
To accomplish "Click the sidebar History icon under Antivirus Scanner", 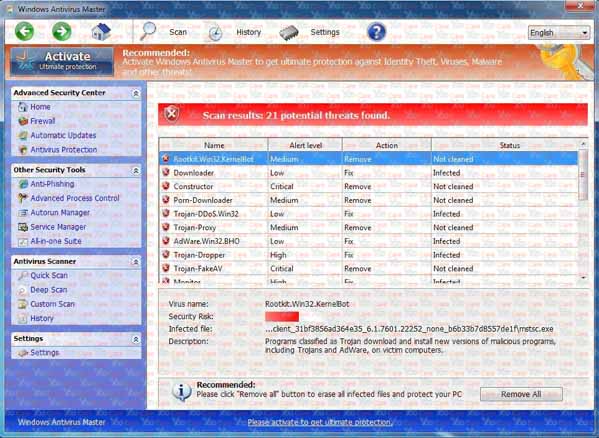I will point(23,318).
